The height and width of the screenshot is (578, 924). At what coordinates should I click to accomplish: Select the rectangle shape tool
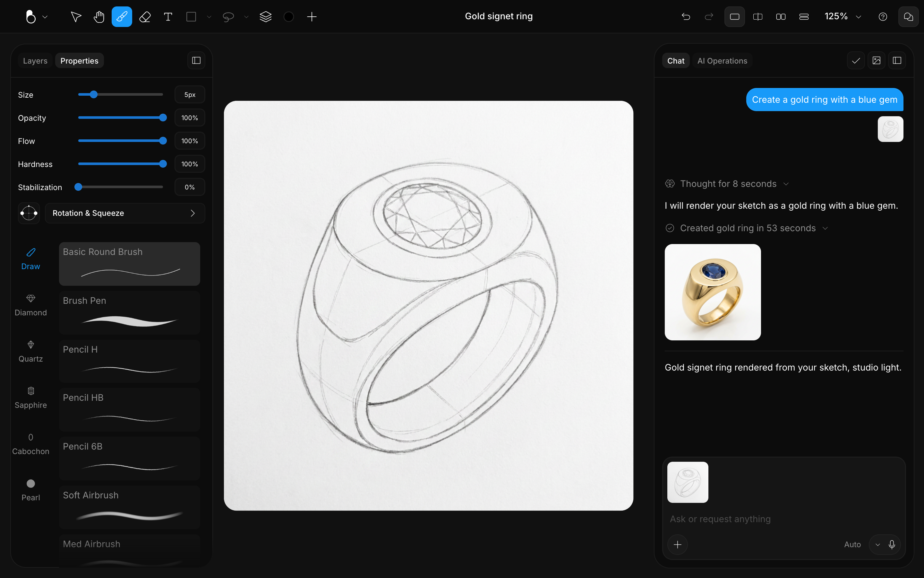point(191,16)
